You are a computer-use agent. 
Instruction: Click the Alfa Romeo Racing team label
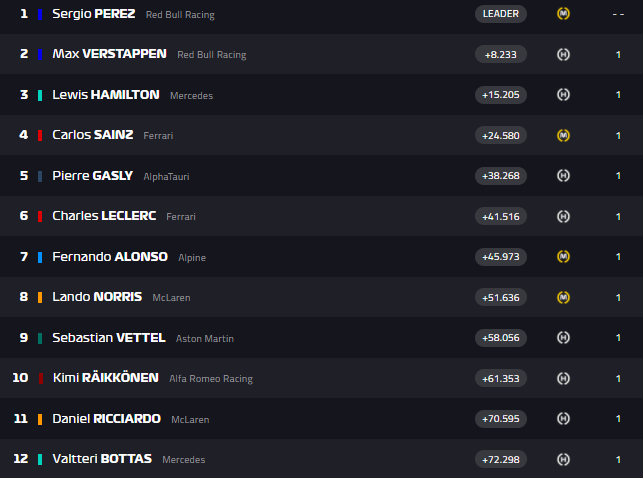[x=210, y=379]
